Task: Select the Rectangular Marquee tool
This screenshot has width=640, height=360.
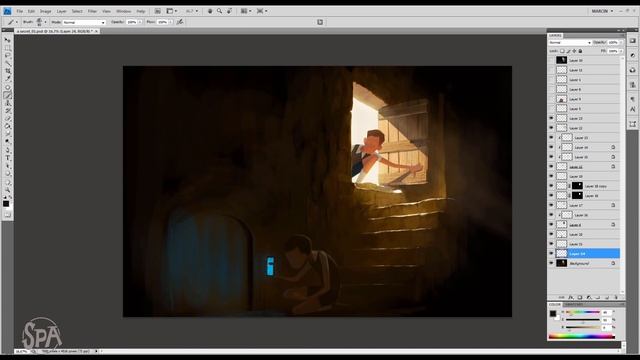Action: [x=7, y=48]
